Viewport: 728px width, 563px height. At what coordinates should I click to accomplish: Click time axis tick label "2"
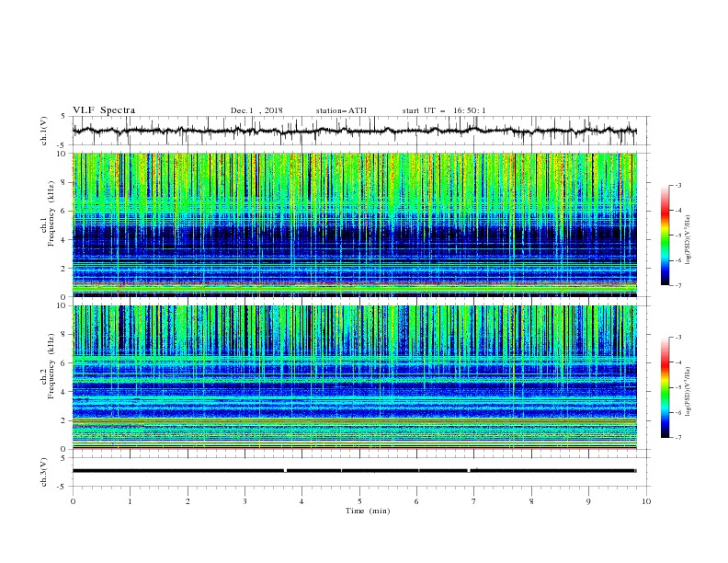tap(188, 501)
